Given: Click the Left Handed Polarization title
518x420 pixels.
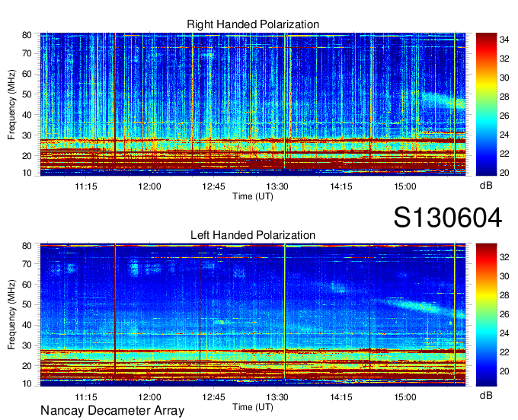Looking at the screenshot, I should [x=253, y=235].
